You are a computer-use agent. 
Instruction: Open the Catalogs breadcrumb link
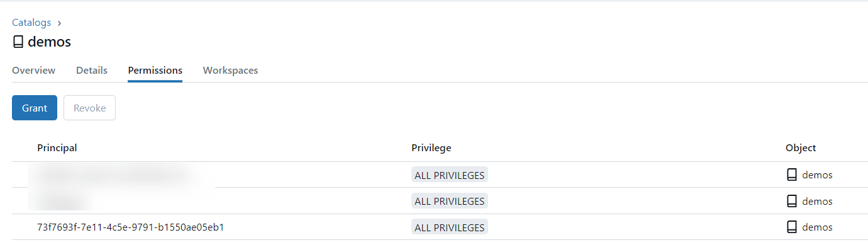pos(31,23)
